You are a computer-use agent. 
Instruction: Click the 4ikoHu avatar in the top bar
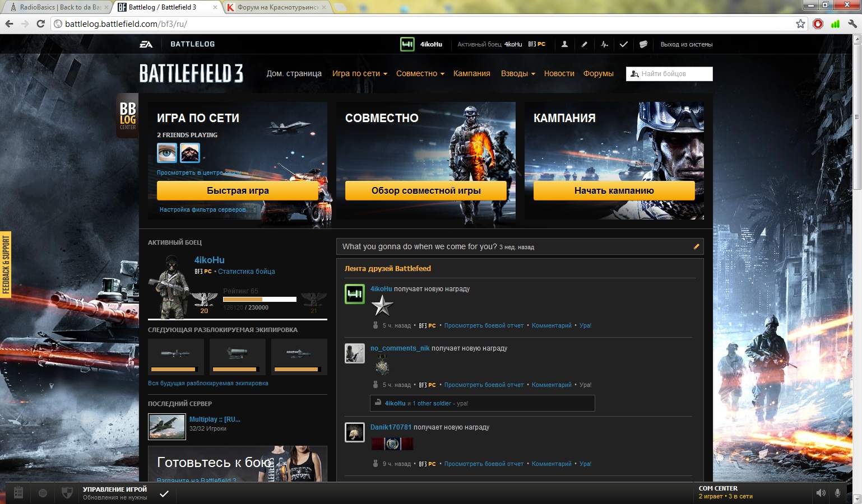(407, 44)
